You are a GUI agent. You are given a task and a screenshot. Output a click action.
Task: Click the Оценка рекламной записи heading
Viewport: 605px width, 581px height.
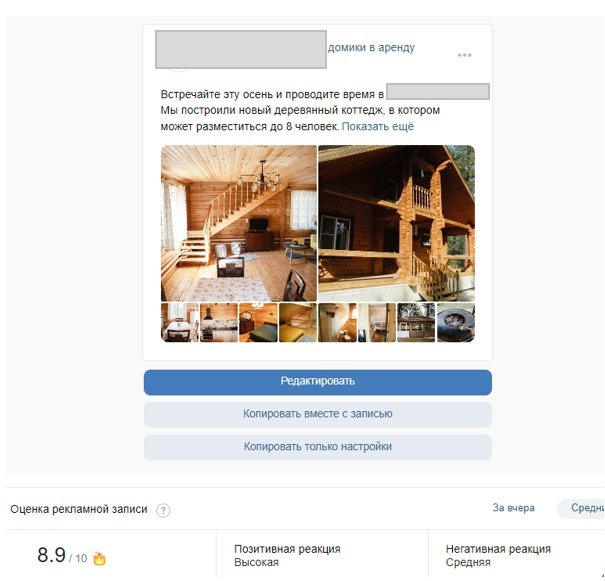79,509
